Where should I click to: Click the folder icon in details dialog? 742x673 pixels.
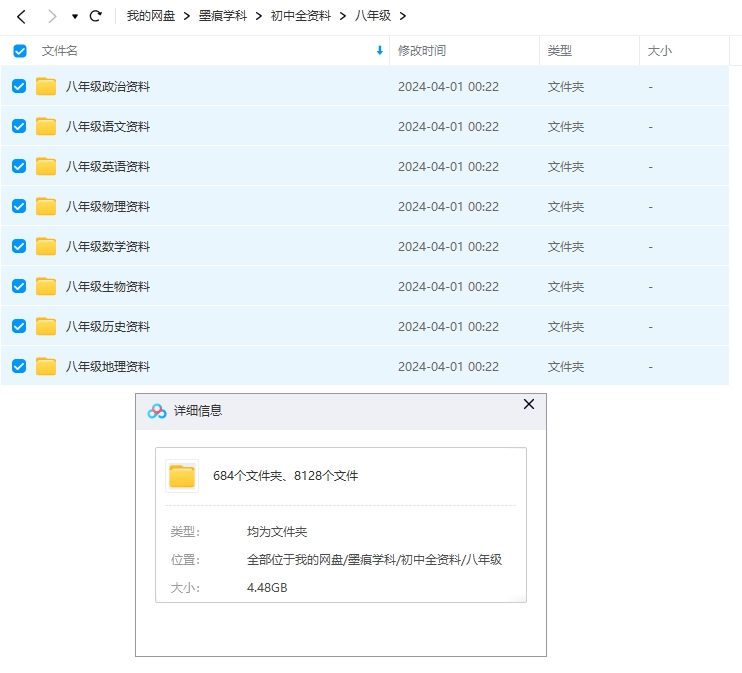tap(182, 476)
